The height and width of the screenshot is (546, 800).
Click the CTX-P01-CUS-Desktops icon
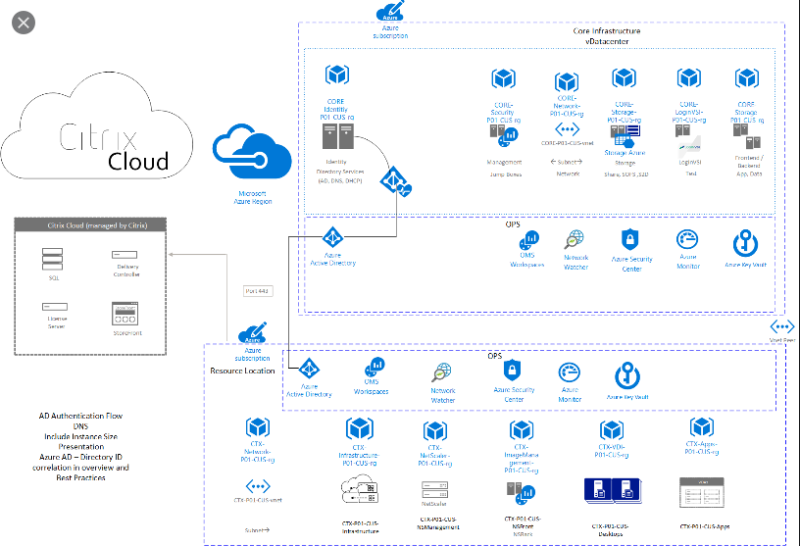click(x=613, y=491)
